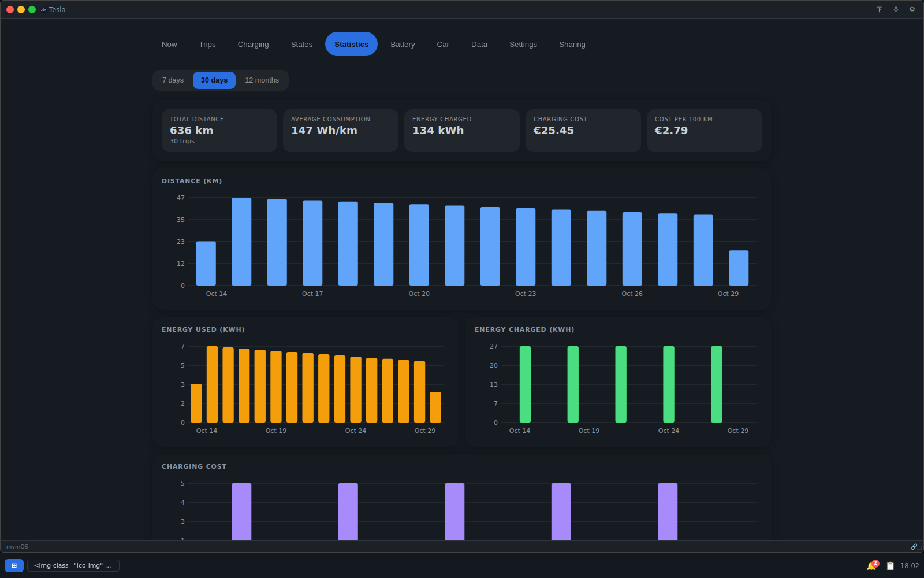Click the 'DISTANCE (KM)' chart heading

pos(192,181)
